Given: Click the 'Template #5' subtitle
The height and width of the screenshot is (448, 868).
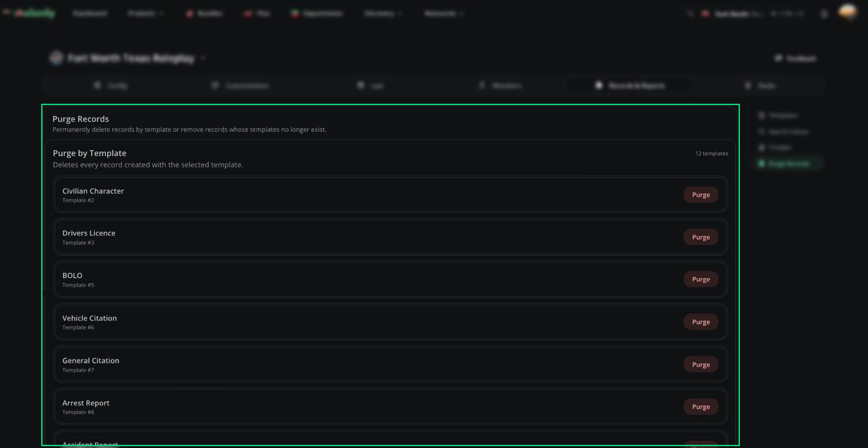Looking at the screenshot, I should tap(78, 285).
